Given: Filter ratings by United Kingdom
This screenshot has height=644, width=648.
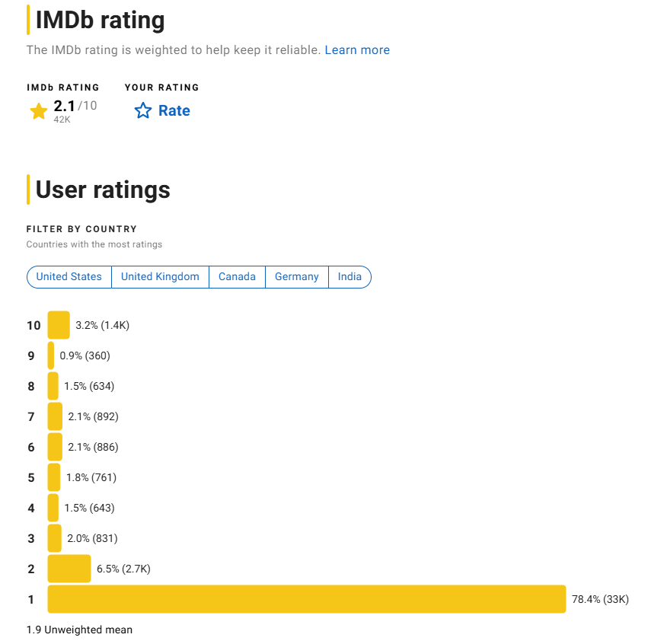Looking at the screenshot, I should tap(160, 276).
